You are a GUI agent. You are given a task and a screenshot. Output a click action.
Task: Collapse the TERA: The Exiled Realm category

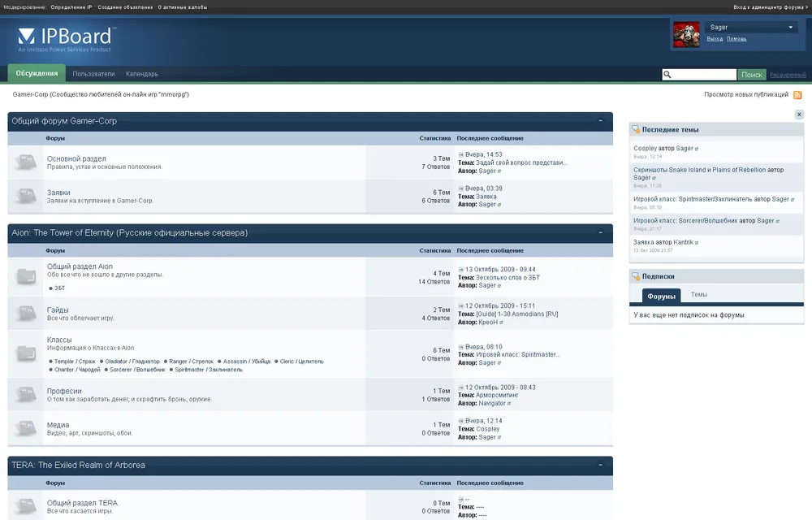click(600, 466)
